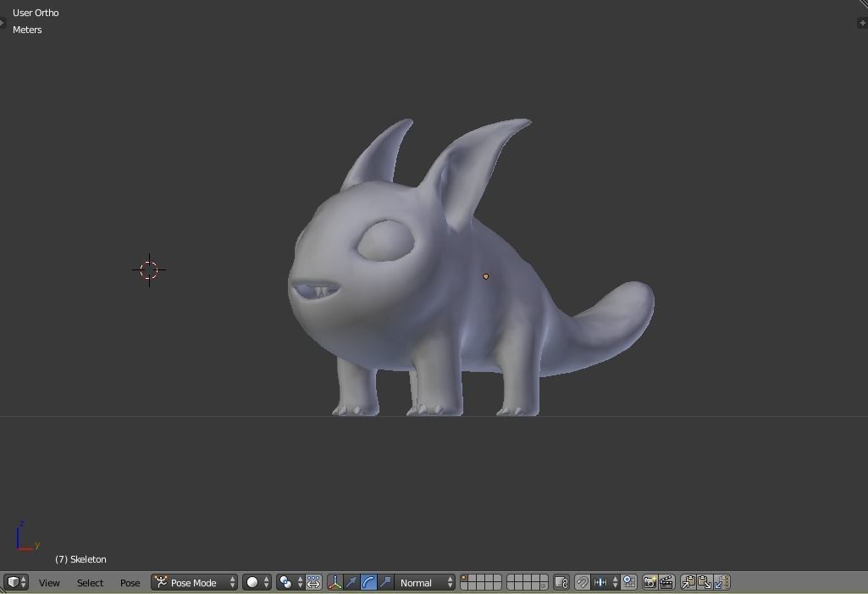This screenshot has width=868, height=594.
Task: Select the translate manipulator arrow
Action: coord(351,582)
